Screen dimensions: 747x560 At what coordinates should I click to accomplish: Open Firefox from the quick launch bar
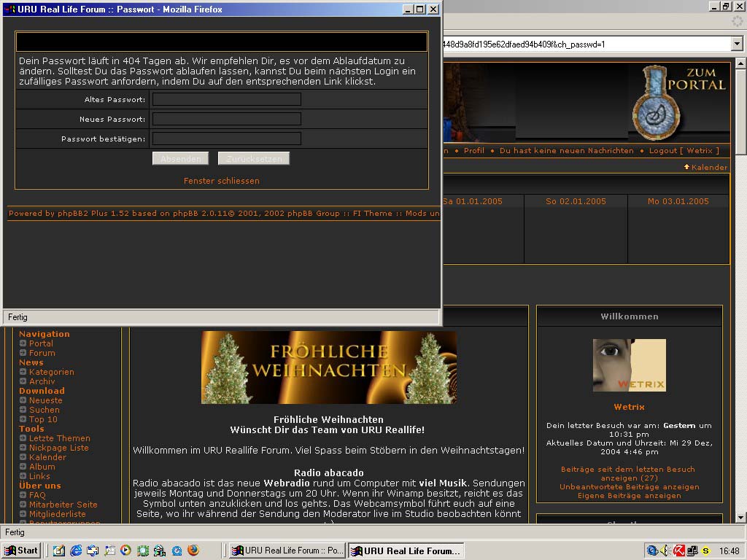click(x=193, y=551)
